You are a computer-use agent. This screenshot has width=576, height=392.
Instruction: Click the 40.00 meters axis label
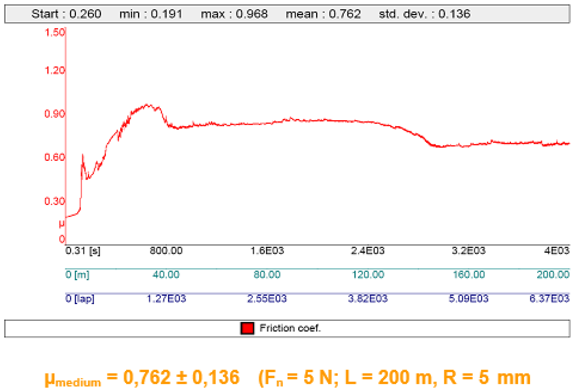coord(166,274)
